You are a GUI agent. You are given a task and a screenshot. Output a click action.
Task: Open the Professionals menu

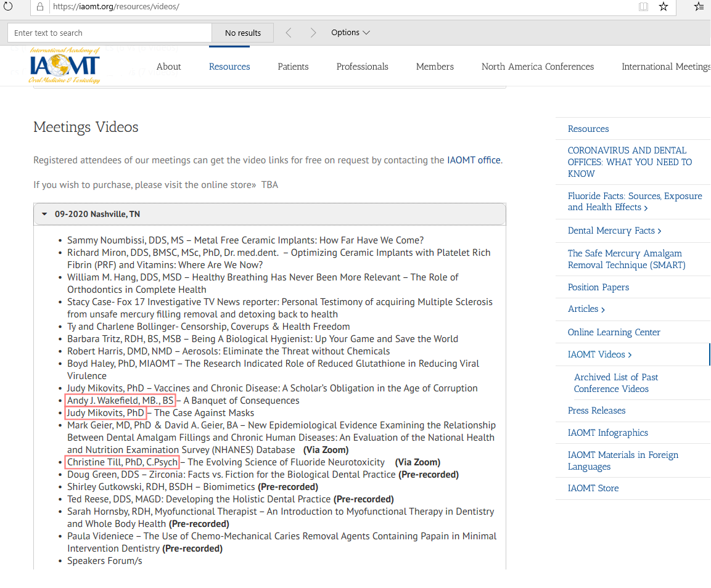(x=363, y=67)
